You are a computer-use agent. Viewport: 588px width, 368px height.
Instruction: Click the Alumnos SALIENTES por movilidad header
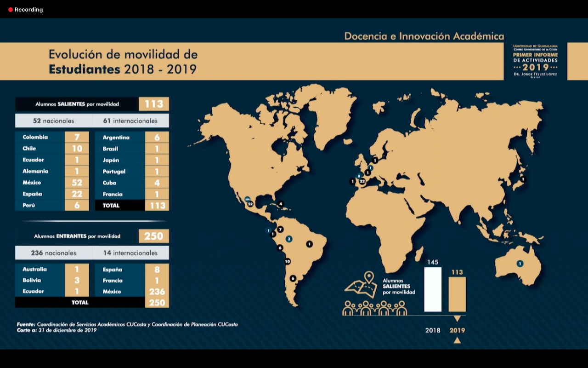77,104
